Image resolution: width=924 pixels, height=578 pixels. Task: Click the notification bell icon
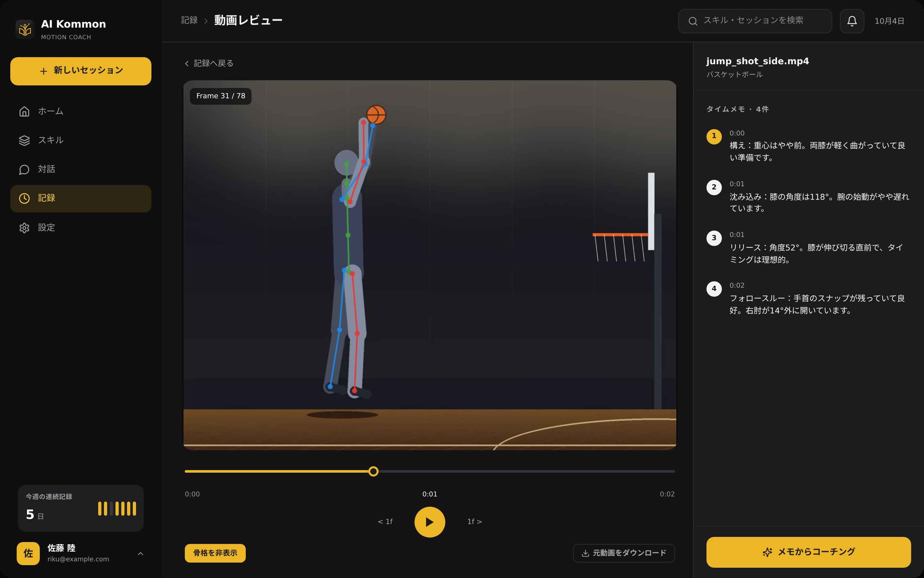point(852,21)
